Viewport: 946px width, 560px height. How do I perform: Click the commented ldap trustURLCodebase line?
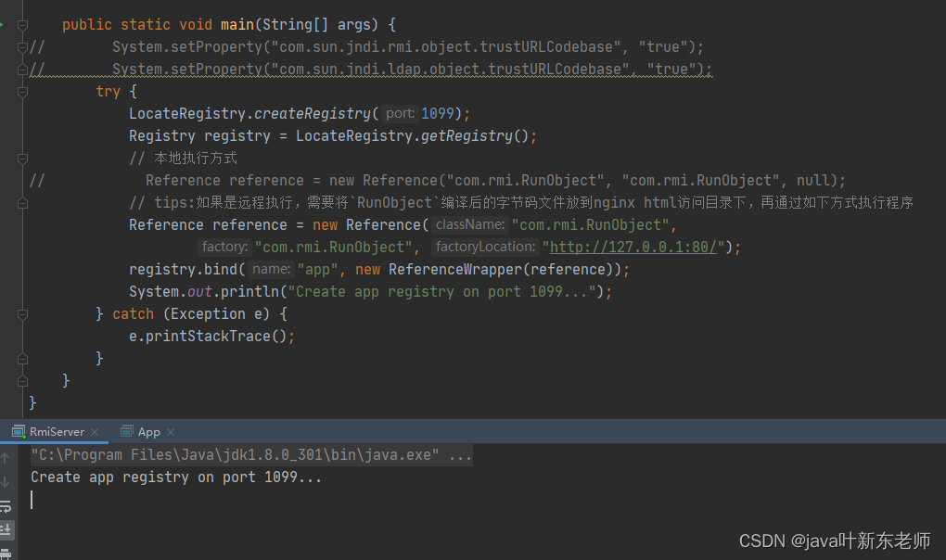[412, 70]
